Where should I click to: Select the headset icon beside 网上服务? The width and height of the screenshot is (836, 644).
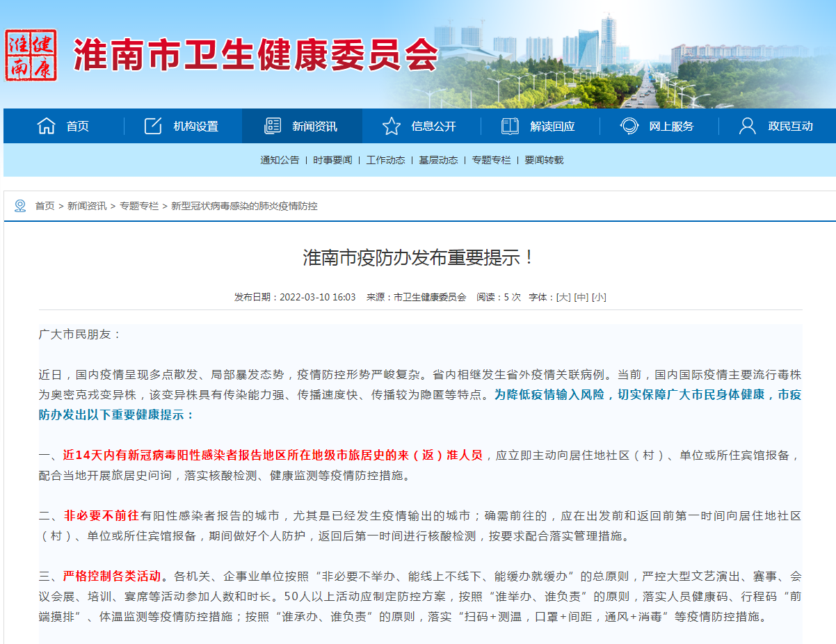pos(629,126)
